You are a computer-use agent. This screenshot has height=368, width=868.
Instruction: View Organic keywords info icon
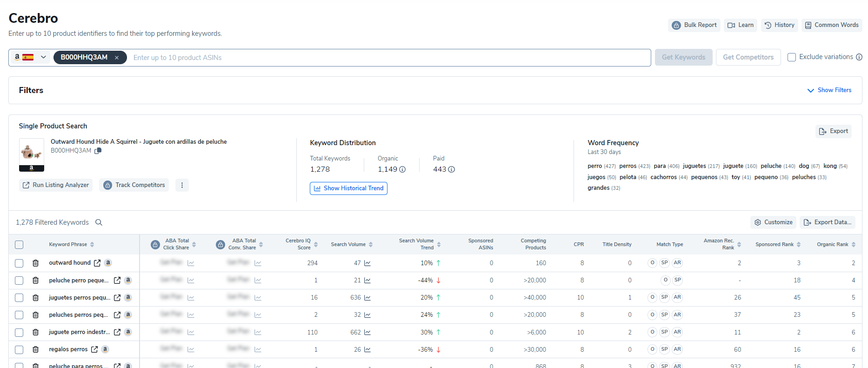click(402, 169)
